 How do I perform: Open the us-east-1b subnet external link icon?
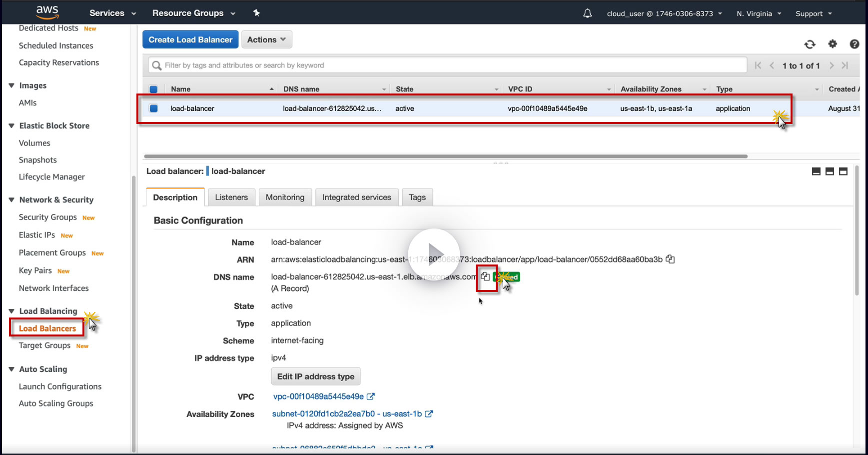tap(429, 414)
